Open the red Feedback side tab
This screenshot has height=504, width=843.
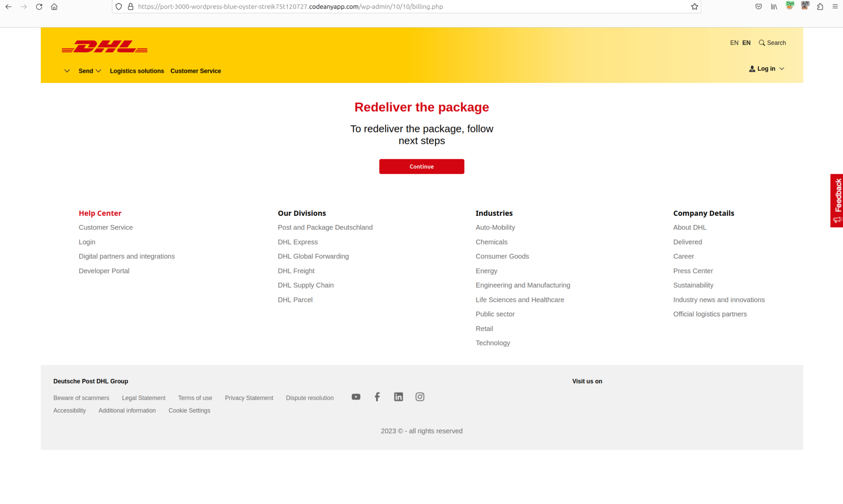(837, 200)
